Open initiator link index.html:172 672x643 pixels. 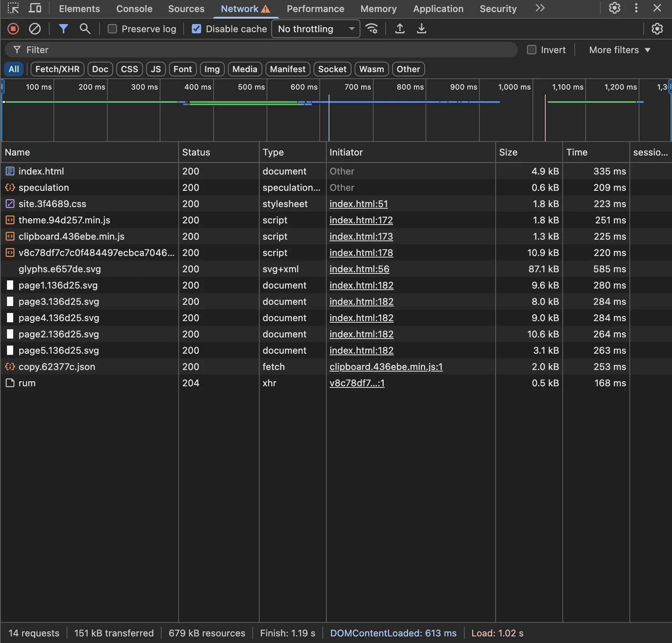[361, 220]
